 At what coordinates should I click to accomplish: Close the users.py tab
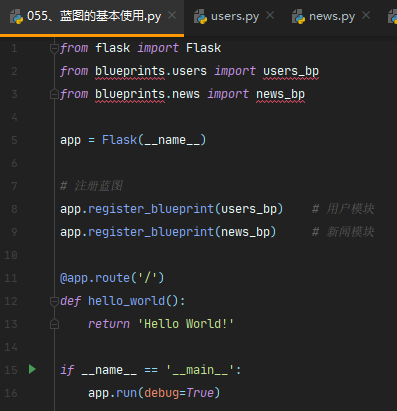point(270,15)
